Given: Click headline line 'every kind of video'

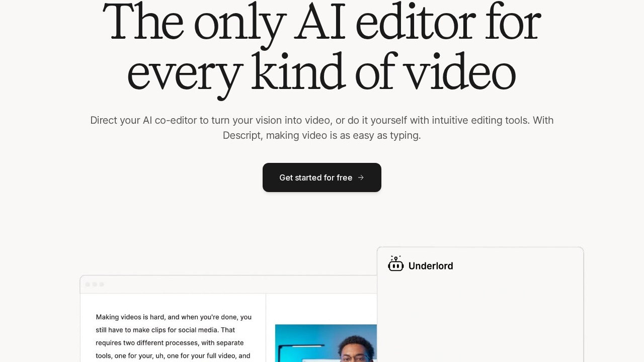Looking at the screenshot, I should 322,73.
